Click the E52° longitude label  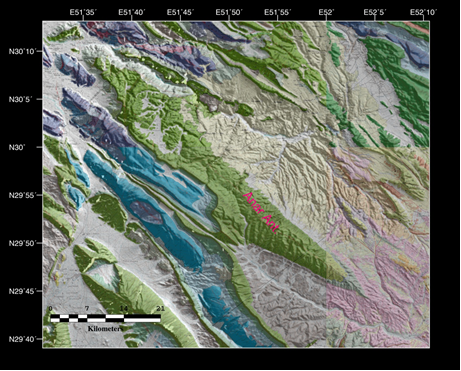pos(326,12)
